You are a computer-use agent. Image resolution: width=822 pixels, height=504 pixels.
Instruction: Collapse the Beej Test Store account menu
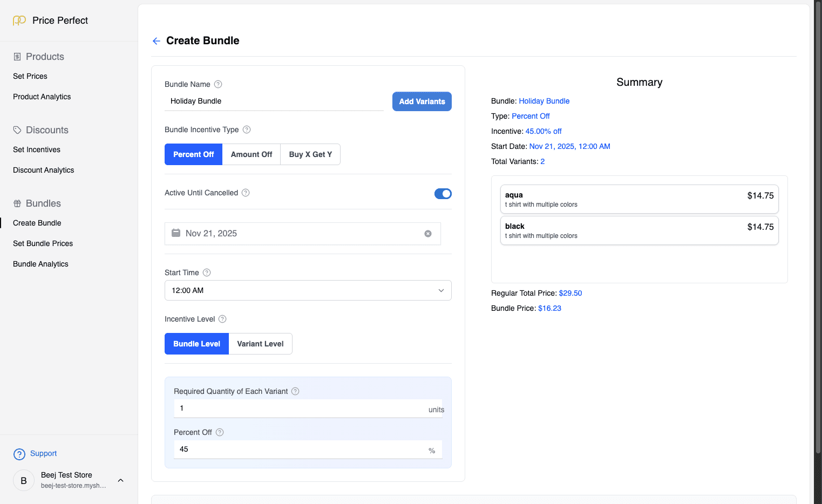pyautogui.click(x=120, y=480)
